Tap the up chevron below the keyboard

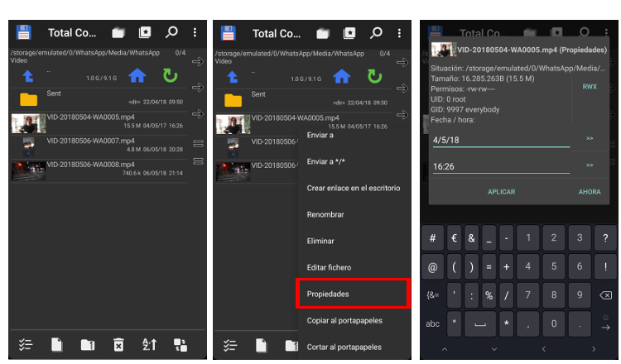tap(445, 349)
